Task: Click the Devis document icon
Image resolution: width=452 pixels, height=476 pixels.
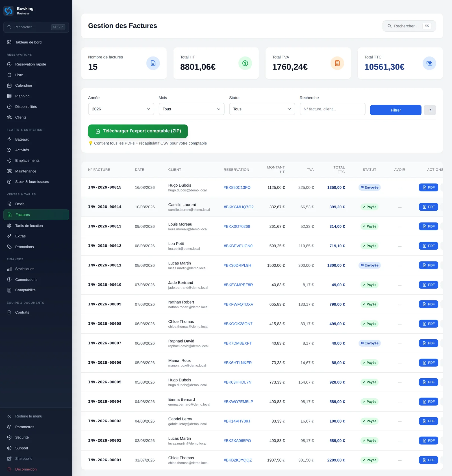Action: click(9, 204)
